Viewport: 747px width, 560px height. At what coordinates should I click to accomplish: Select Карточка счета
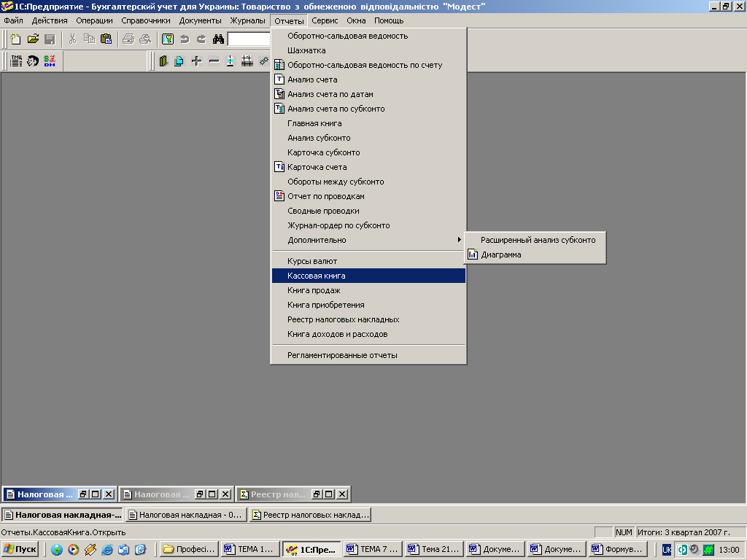(x=368, y=167)
